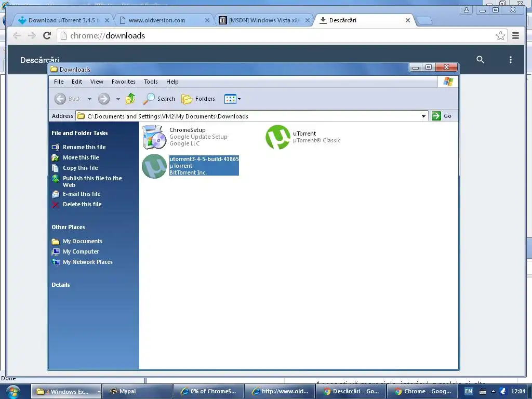Image resolution: width=532 pixels, height=399 pixels.
Task: Open the Edit menu
Action: point(77,82)
